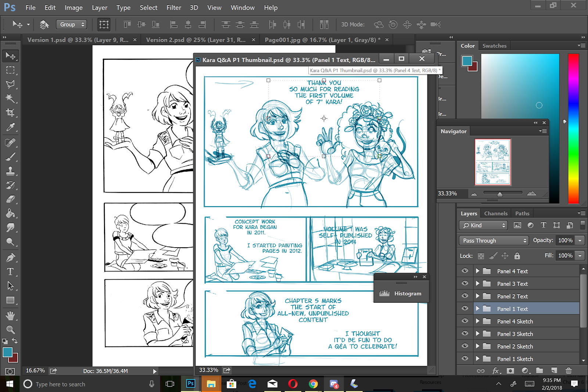The height and width of the screenshot is (392, 588).
Task: Hide the Panel 3 Sketch group
Action: point(465,334)
